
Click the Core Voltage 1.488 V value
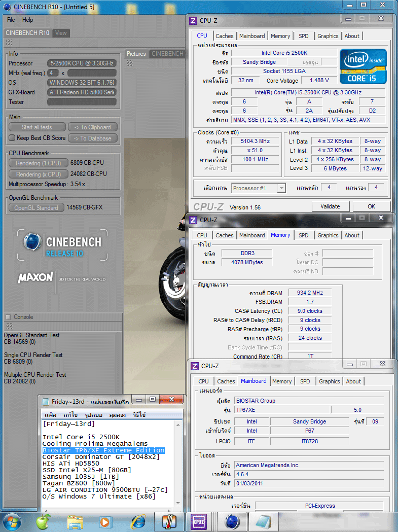pos(319,81)
